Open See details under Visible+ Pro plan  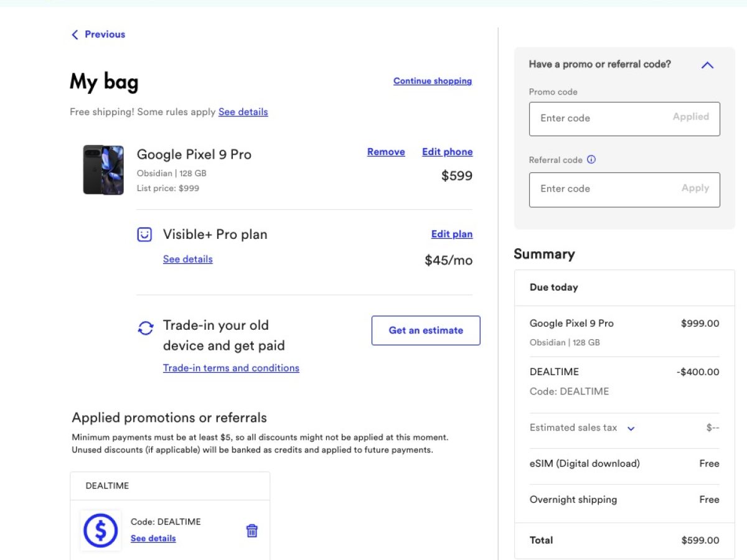(x=187, y=259)
